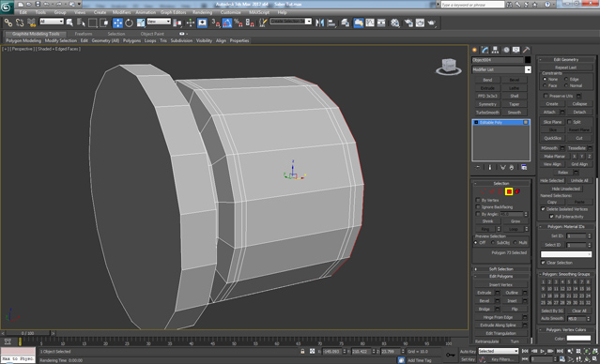Click the Align tool icon
This screenshot has height=364, width=600.
tap(331, 23)
